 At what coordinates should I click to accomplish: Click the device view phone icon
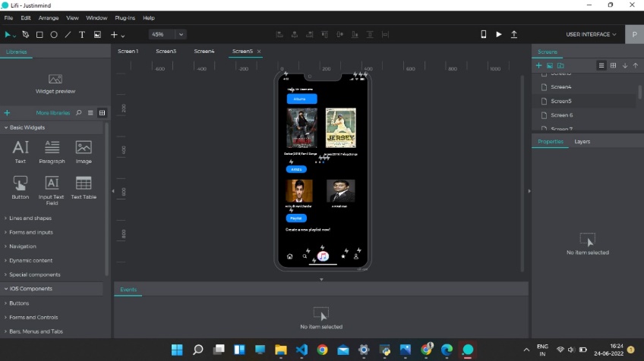pos(484,34)
